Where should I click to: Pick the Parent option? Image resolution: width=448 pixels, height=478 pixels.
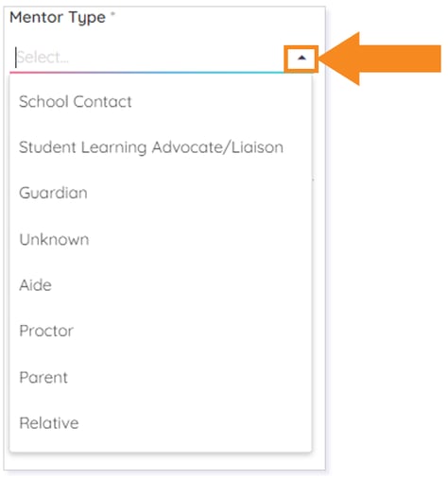[161, 377]
